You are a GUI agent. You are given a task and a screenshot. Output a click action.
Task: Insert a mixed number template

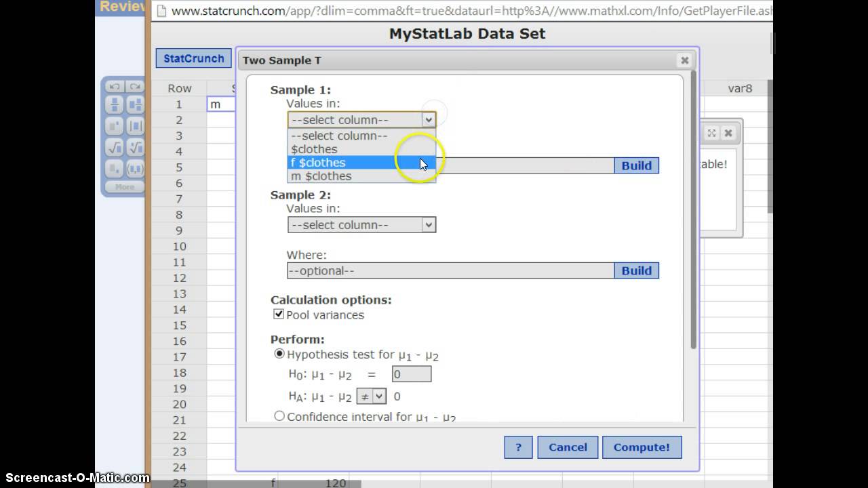pyautogui.click(x=135, y=105)
